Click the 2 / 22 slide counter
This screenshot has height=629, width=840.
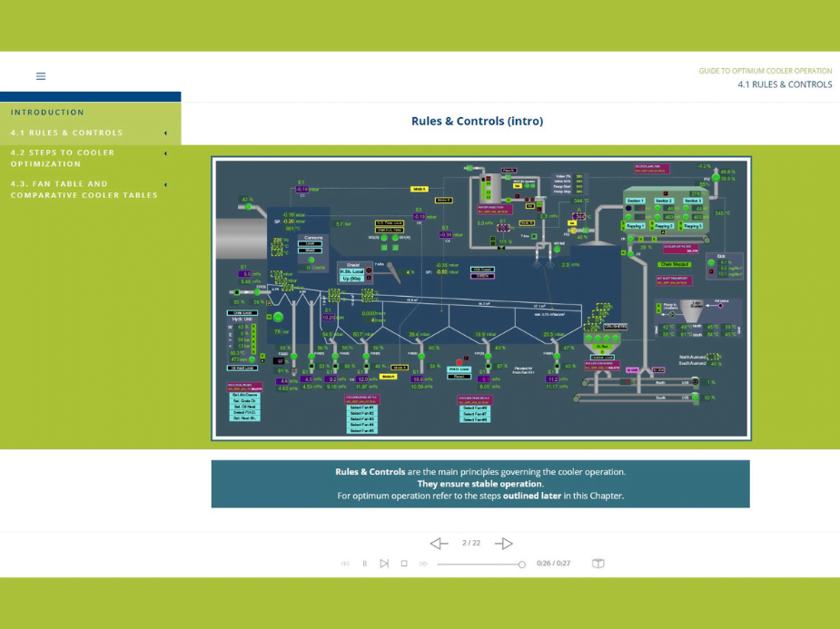coord(471,543)
